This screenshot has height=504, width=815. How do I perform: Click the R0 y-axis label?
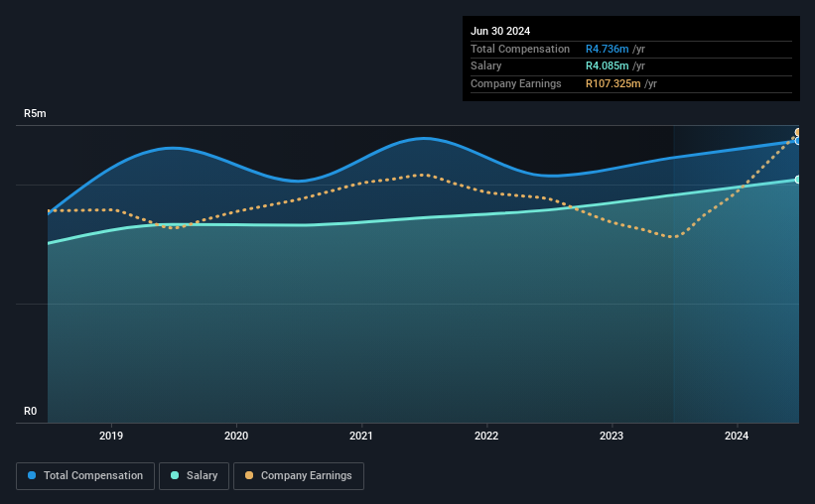[x=30, y=411]
